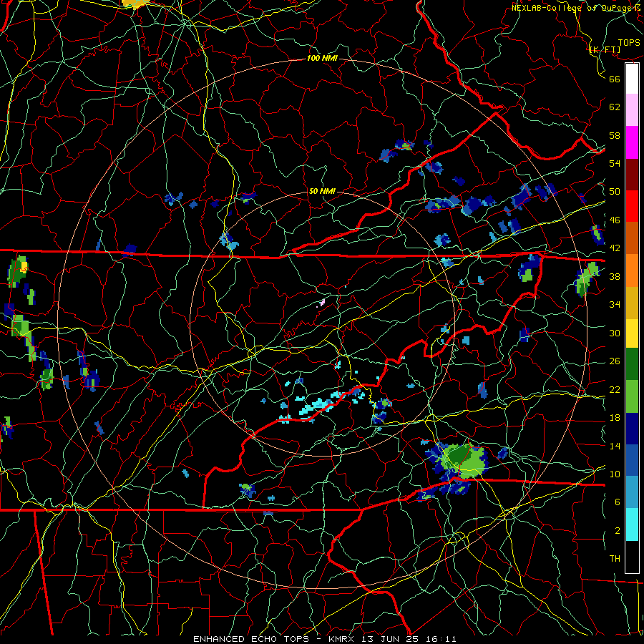Select the K FT units label

pyautogui.click(x=605, y=49)
